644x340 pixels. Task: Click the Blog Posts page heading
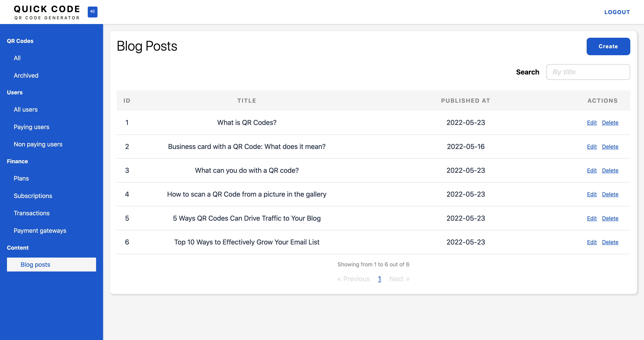[x=147, y=46]
